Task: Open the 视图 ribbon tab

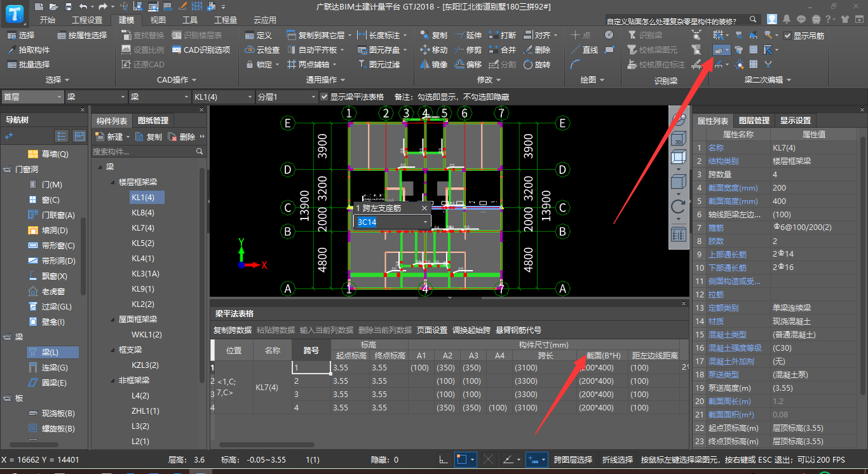Action: tap(158, 20)
